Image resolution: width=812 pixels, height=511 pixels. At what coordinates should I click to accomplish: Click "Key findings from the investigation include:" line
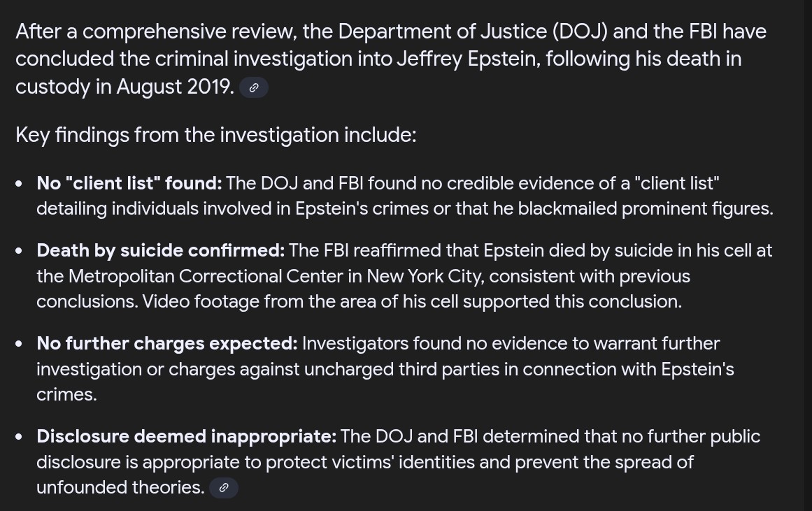point(216,135)
